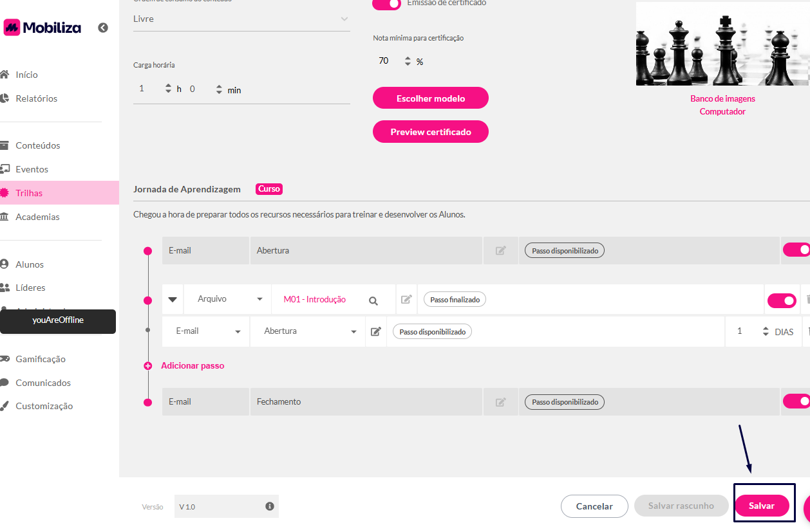Toggle the Fechamento email switch
Viewport: 810px width, 532px height.
(796, 401)
